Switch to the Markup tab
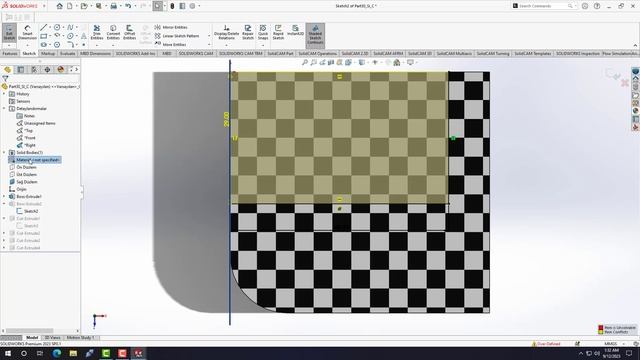This screenshot has height=360, width=640. coord(48,53)
